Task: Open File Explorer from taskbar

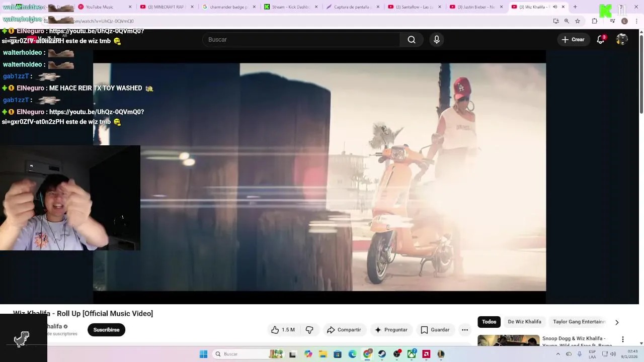Action: point(323,354)
